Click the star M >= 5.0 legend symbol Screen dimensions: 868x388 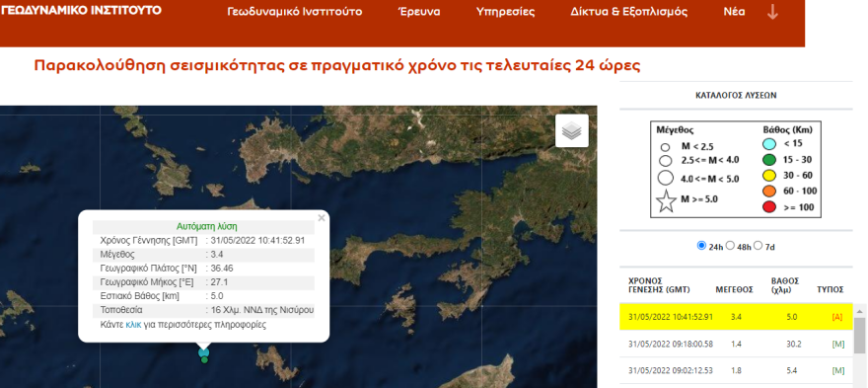pyautogui.click(x=667, y=200)
